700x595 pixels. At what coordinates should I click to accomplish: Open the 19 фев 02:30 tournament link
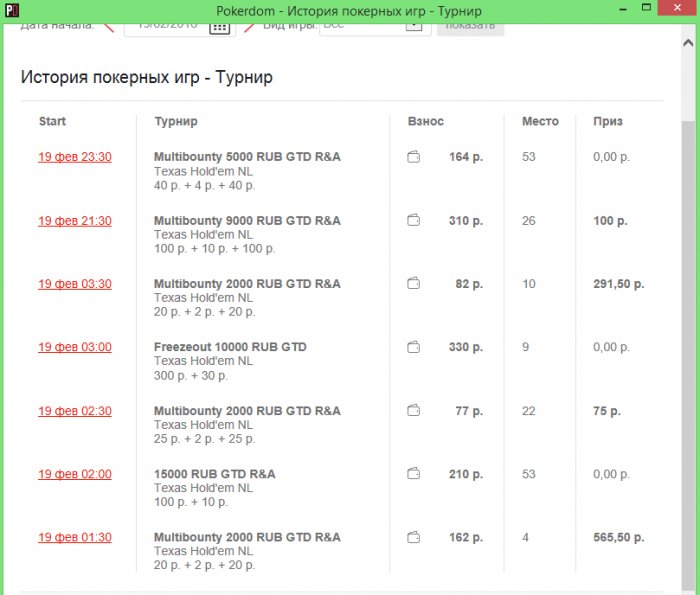[x=75, y=411]
